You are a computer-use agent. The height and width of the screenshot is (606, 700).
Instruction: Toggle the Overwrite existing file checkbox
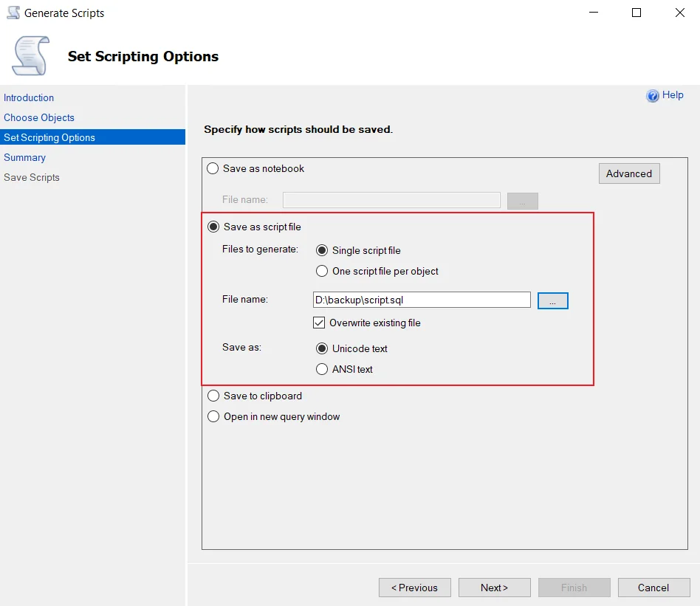click(x=319, y=323)
